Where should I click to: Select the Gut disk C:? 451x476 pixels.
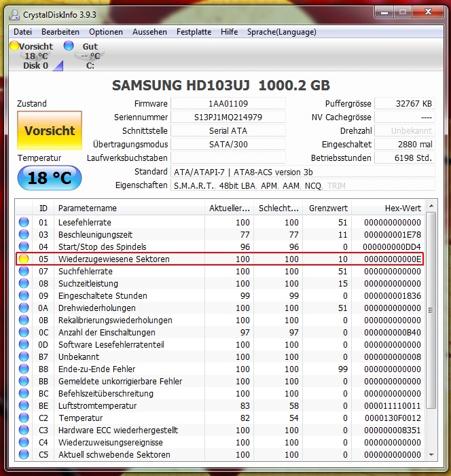(85, 56)
